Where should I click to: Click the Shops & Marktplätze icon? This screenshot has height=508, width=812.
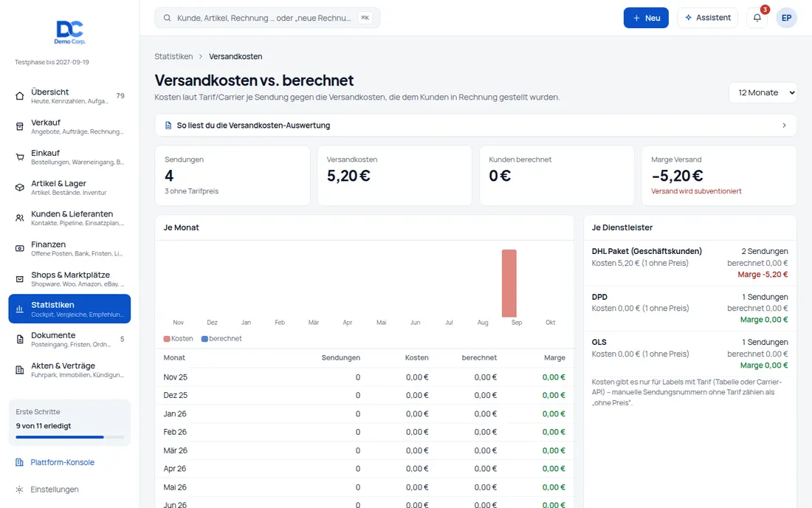click(20, 279)
